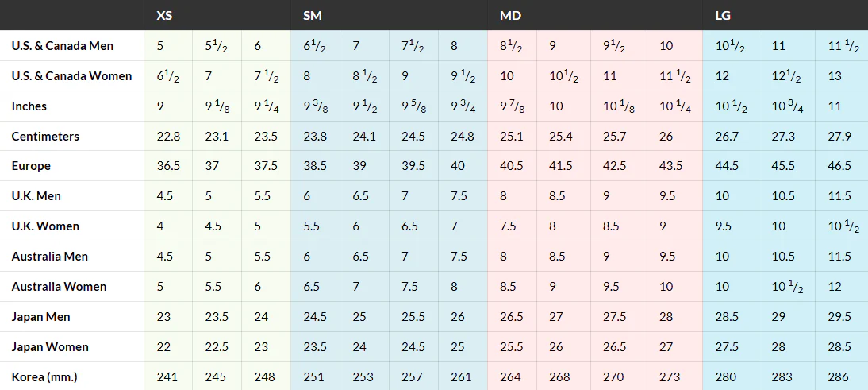Select the Japan Women row label
Screen dimensions: 868x390
pyautogui.click(x=50, y=347)
